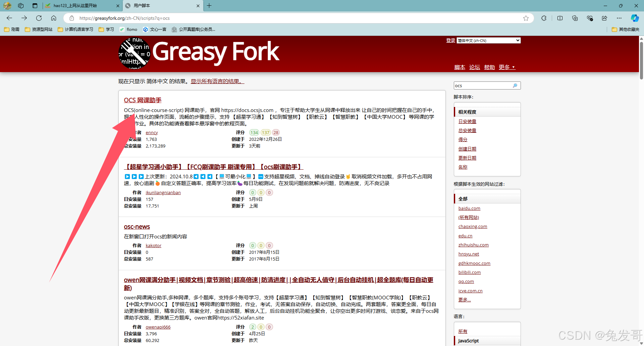The width and height of the screenshot is (644, 346).
Task: Open the flomo bookmark
Action: [128, 30]
